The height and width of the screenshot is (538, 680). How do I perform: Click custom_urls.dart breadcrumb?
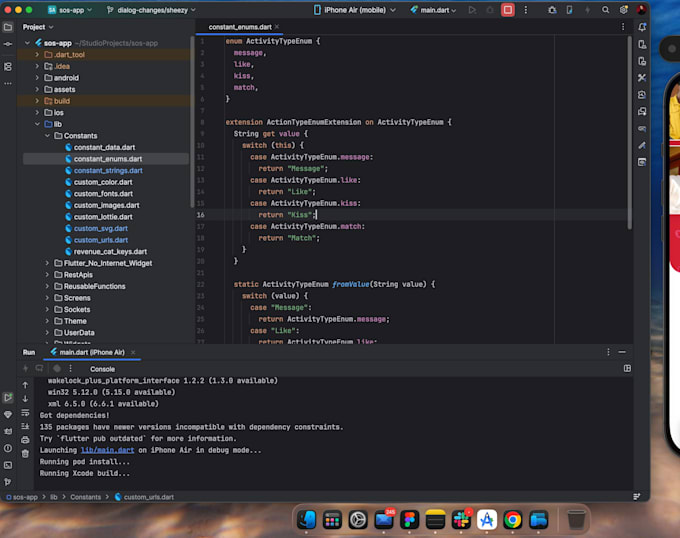point(145,497)
